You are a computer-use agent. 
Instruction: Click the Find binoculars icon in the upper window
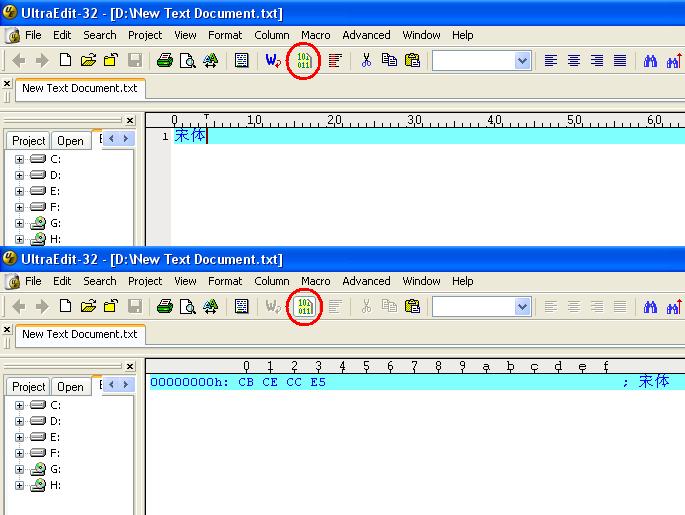(650, 60)
